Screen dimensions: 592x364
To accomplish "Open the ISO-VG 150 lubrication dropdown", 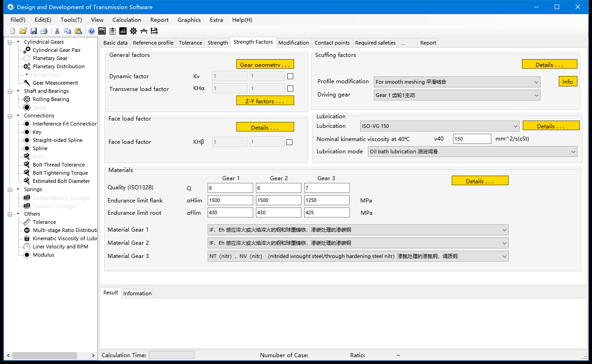I will (439, 126).
